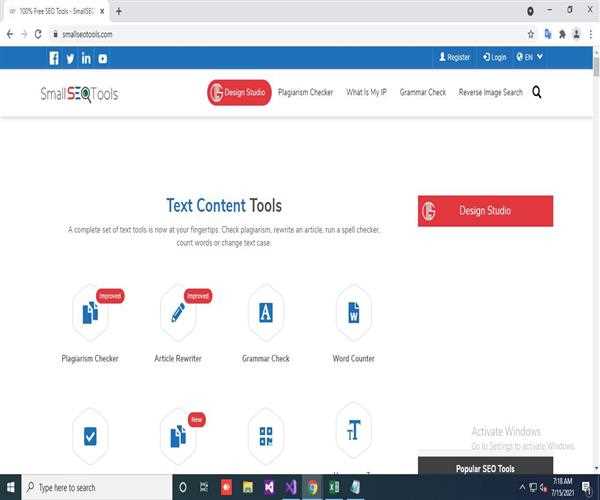This screenshot has width=600, height=500.
Task: Open the purple Visual Studio taskbar icon
Action: point(291,487)
